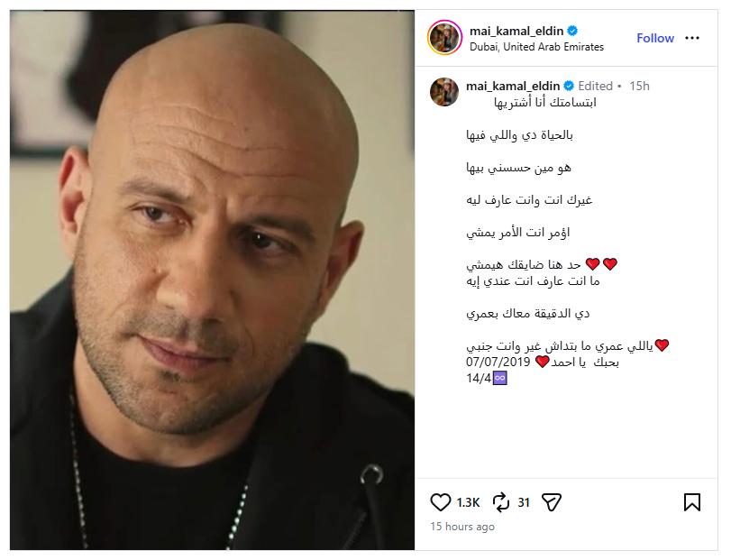Click the repost arrows icon
The image size is (731, 560).
[500, 502]
